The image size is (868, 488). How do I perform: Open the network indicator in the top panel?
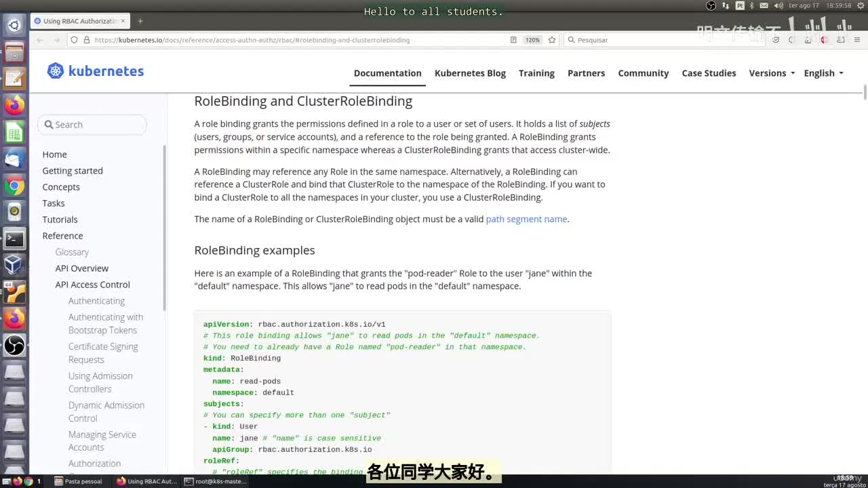click(726, 5)
